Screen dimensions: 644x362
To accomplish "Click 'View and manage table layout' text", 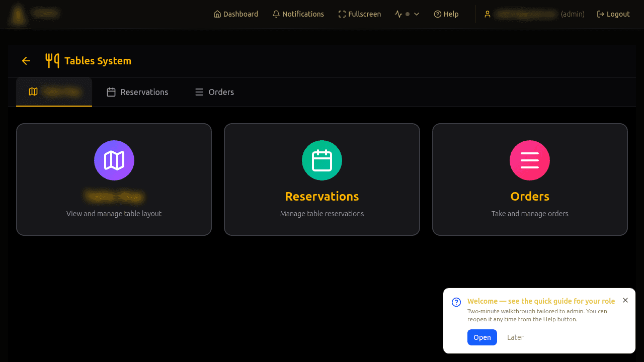I will (x=114, y=214).
